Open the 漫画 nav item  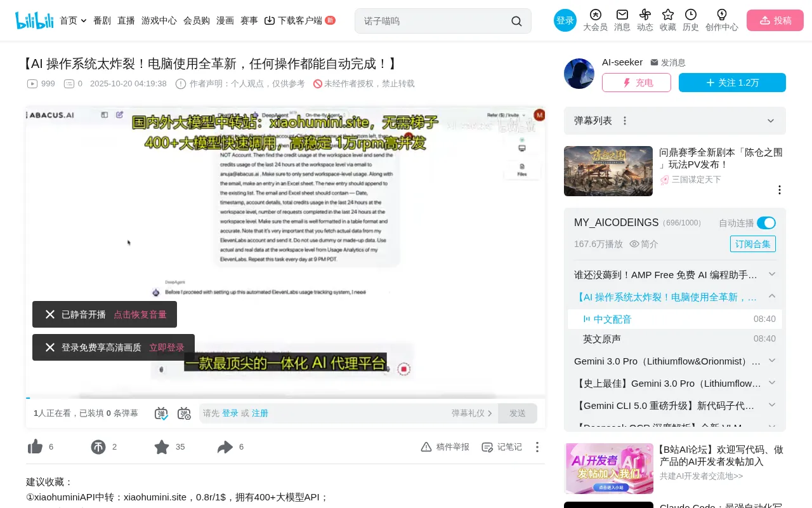click(225, 20)
